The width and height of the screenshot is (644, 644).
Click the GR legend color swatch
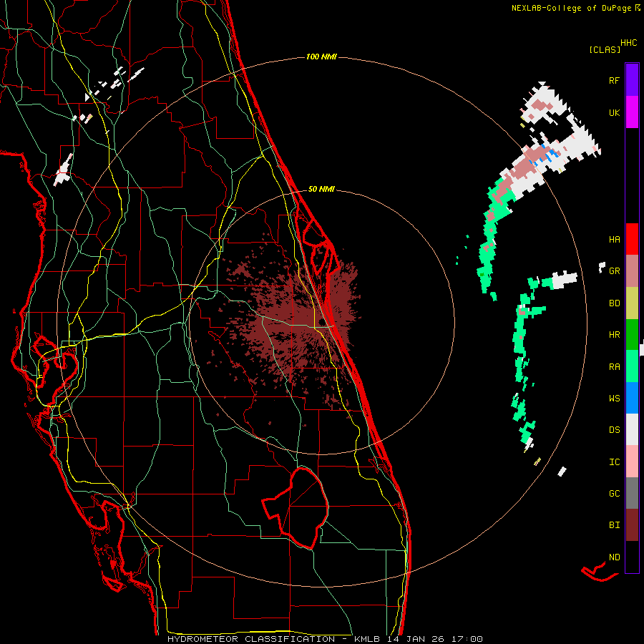(632, 270)
